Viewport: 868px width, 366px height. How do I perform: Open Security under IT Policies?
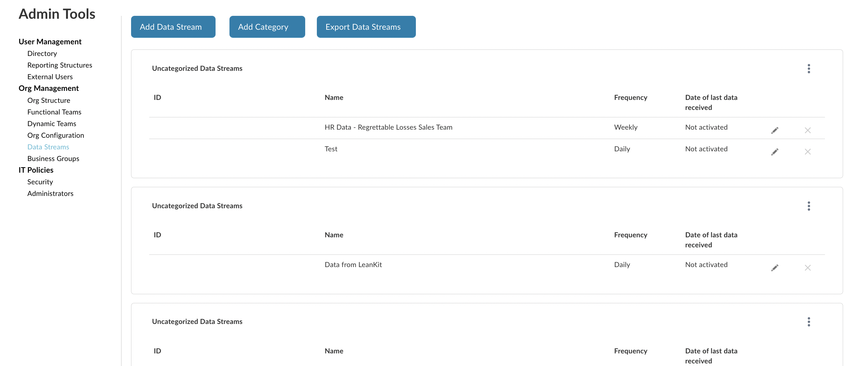coord(40,182)
